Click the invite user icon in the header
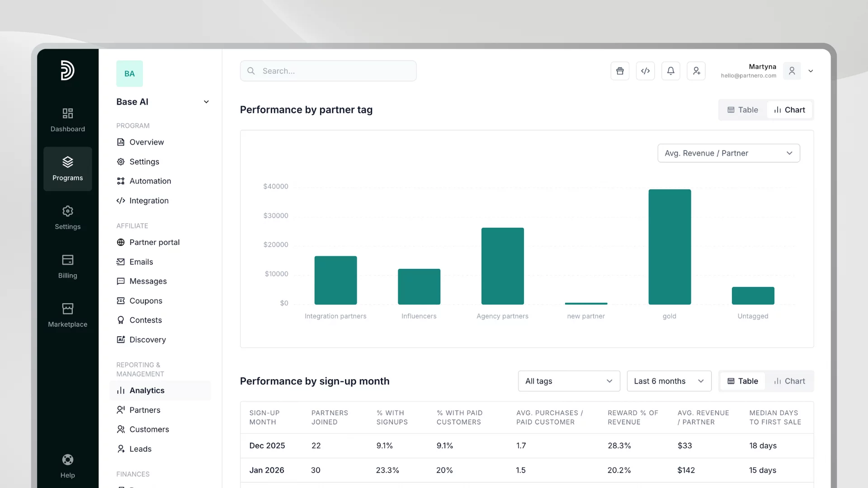The image size is (868, 488). pos(696,71)
